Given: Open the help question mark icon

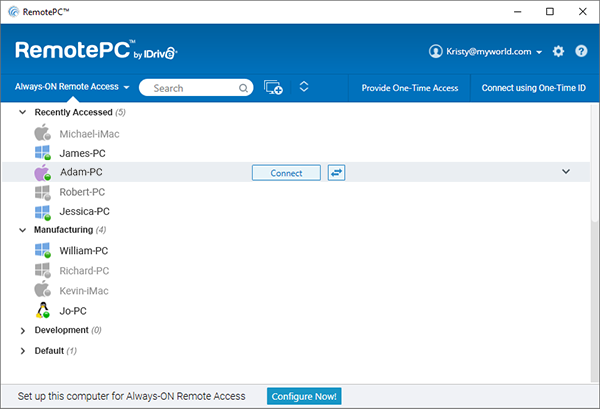Looking at the screenshot, I should point(581,51).
